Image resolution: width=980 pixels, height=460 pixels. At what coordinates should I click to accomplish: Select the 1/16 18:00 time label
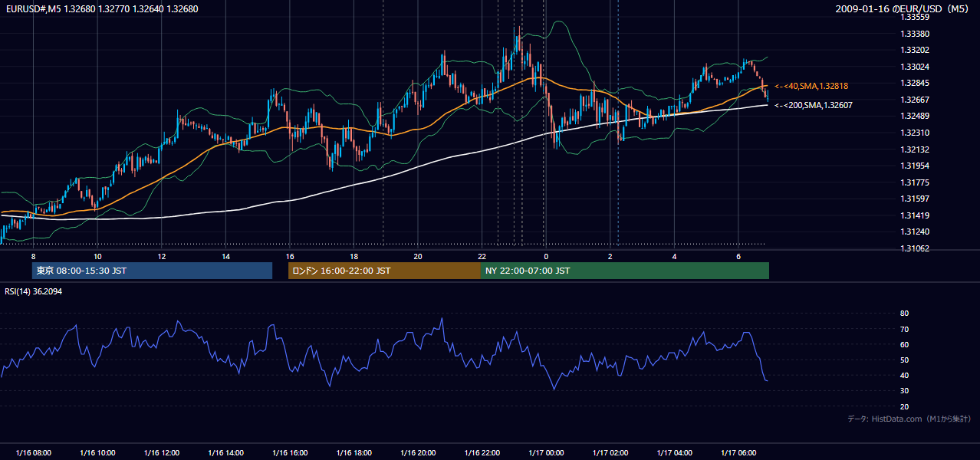[354, 453]
